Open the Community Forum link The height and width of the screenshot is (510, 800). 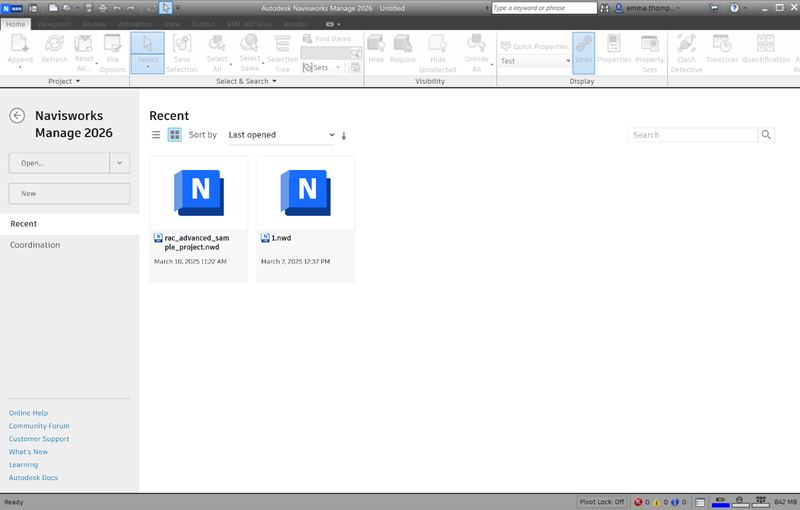coord(39,426)
